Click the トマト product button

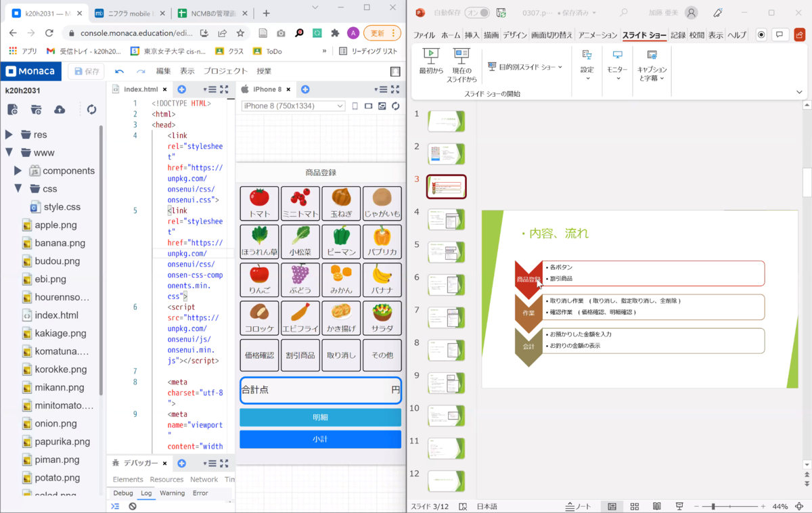pyautogui.click(x=259, y=203)
